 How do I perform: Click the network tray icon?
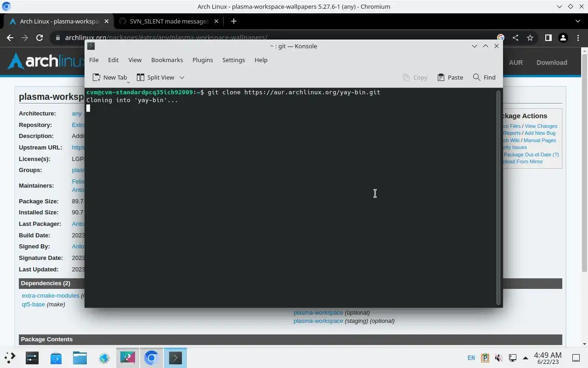coord(512,357)
